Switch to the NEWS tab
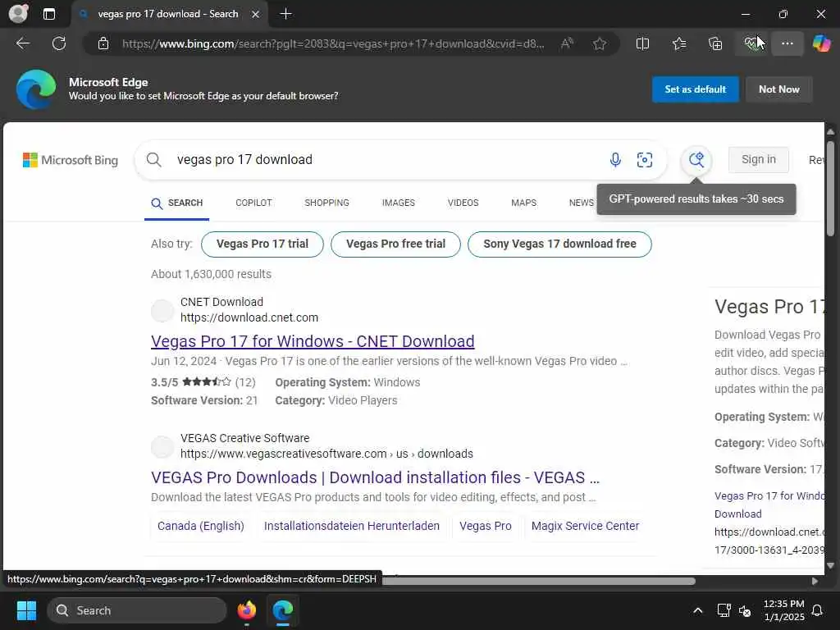Image resolution: width=840 pixels, height=630 pixels. [x=582, y=203]
